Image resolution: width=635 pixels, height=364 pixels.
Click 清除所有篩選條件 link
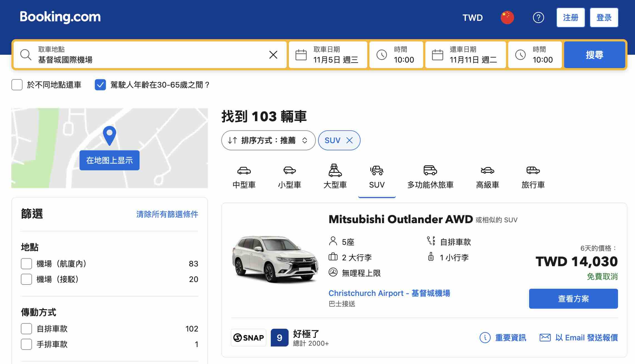pos(167,214)
